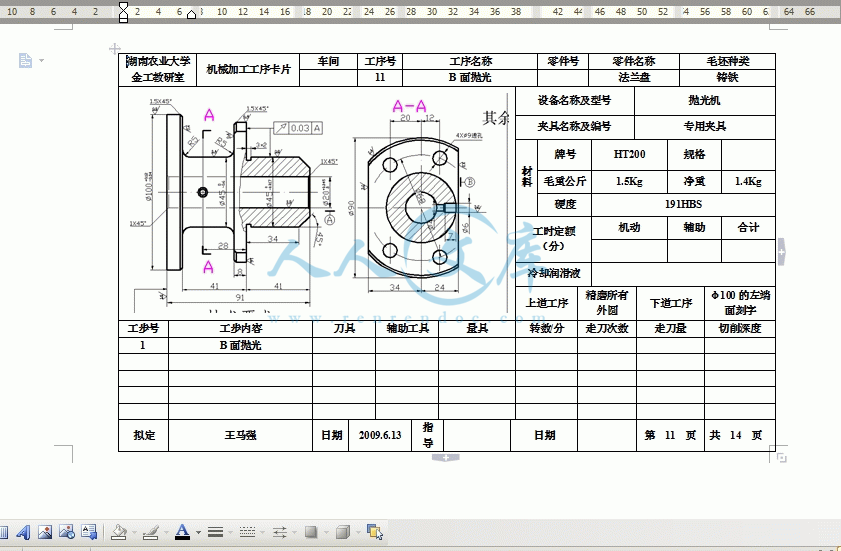Image resolution: width=841 pixels, height=551 pixels.
Task: Open the font color dropdown arrow
Action: point(198,533)
